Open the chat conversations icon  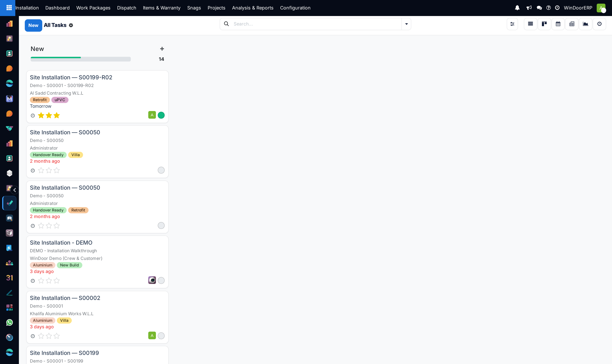pos(539,8)
